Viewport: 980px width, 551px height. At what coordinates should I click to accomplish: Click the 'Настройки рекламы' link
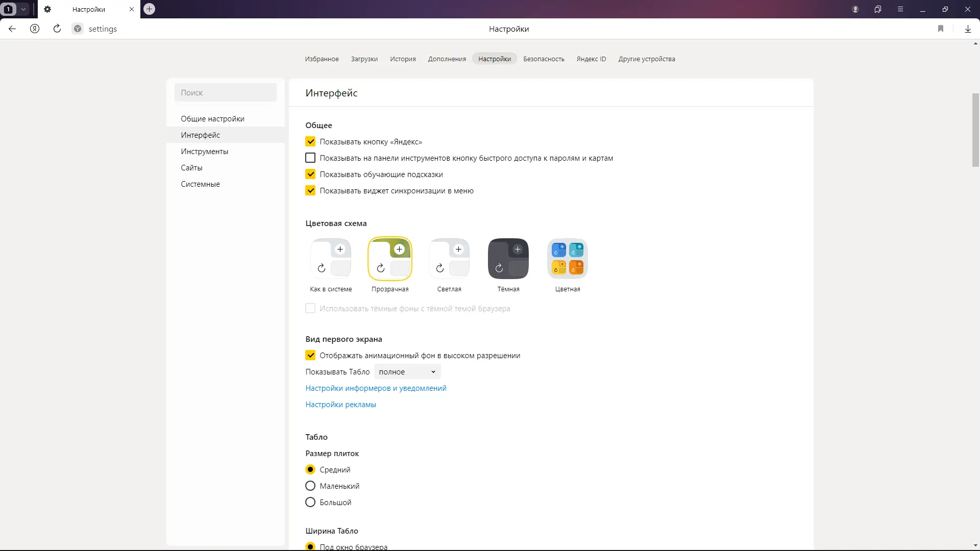point(340,405)
